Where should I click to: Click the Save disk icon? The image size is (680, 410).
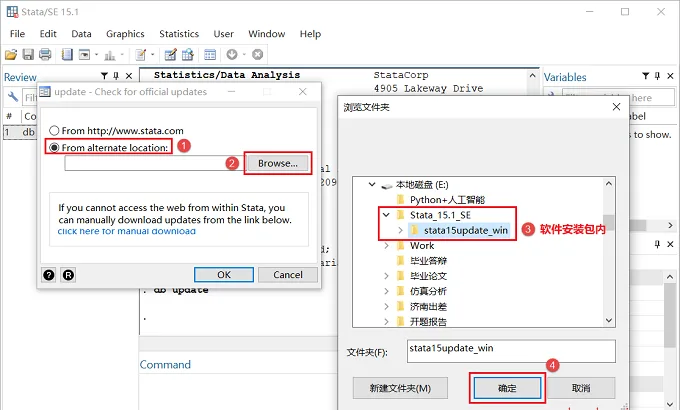point(28,54)
